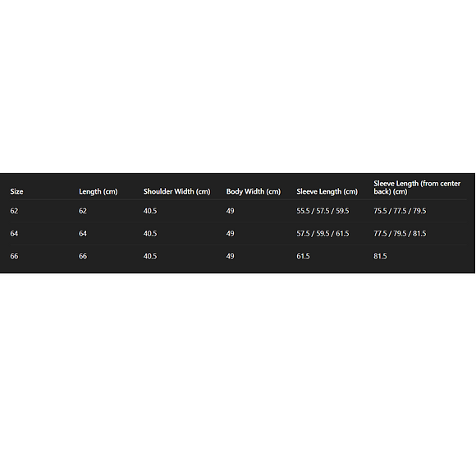Select center back value 81.5 in last row
Viewport: 476px width, 476px height.
pyautogui.click(x=380, y=256)
